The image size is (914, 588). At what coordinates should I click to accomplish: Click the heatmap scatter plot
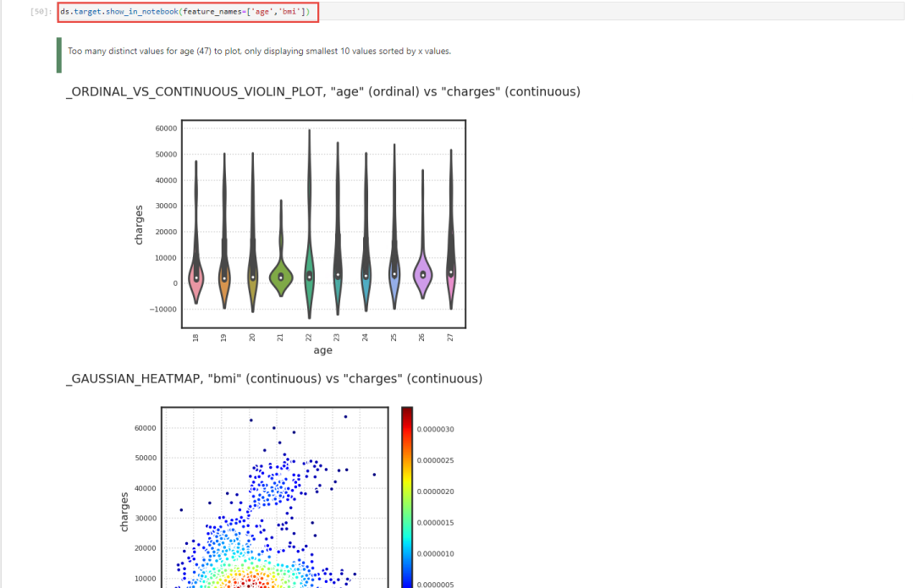[x=274, y=497]
